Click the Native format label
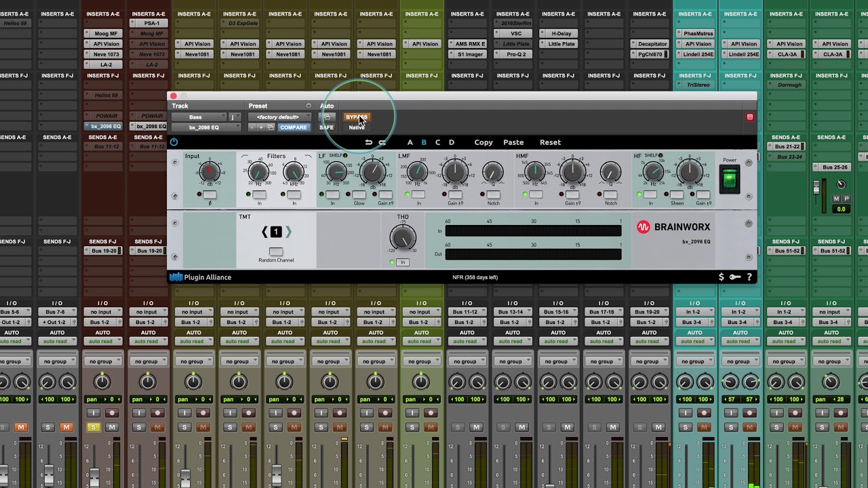 click(x=357, y=127)
